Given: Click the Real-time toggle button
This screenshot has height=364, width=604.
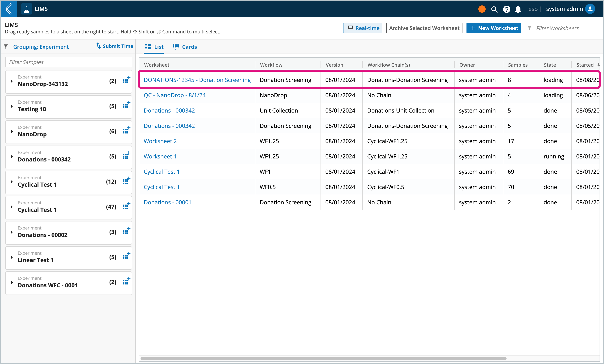Looking at the screenshot, I should pyautogui.click(x=362, y=28).
